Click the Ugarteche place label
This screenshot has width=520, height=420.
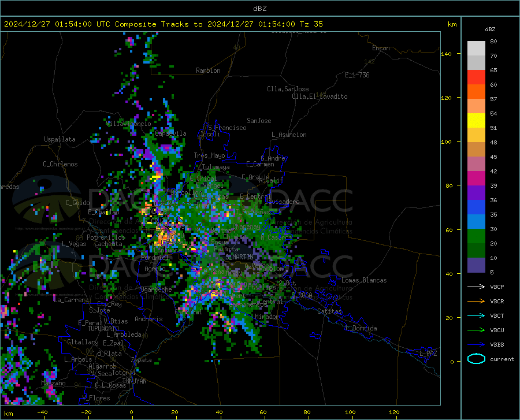coord(156,289)
